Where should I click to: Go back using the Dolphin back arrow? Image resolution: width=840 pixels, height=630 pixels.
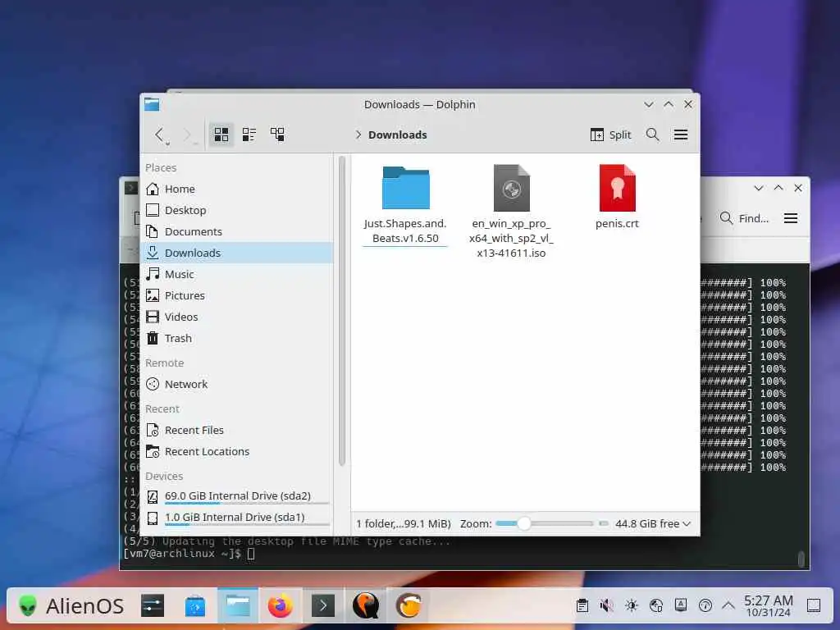[x=158, y=135]
